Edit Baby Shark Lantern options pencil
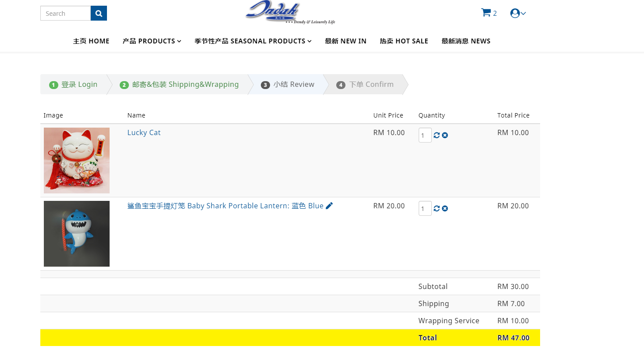Viewport: 644px width, 364px height. pos(329,206)
